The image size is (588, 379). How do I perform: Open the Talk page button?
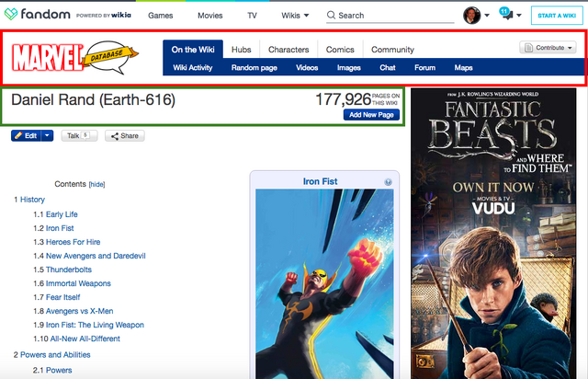coord(79,135)
